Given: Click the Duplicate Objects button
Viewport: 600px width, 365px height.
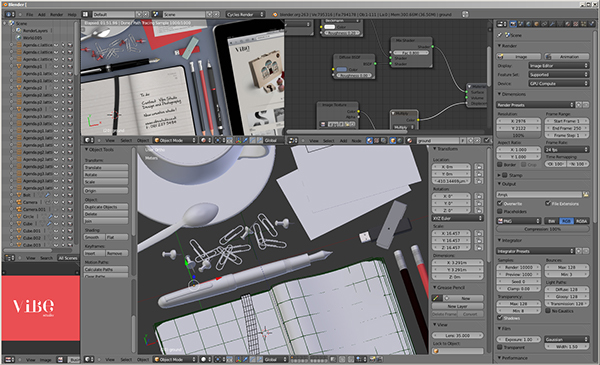Looking at the screenshot, I should (106, 207).
